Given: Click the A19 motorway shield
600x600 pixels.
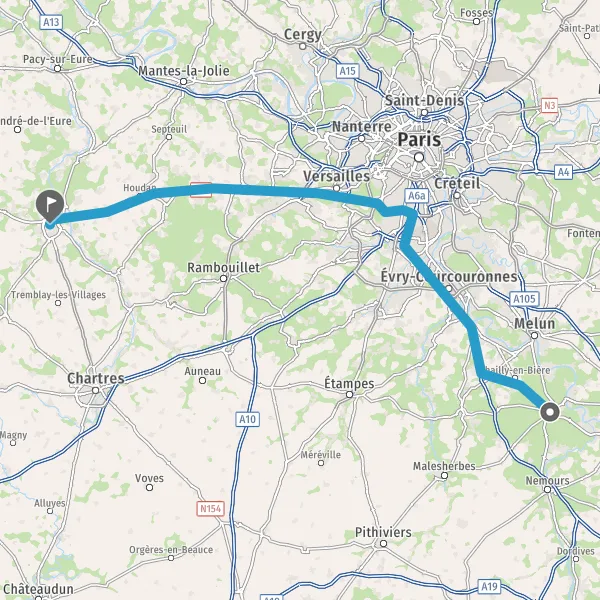Looking at the screenshot, I should [x=489, y=586].
